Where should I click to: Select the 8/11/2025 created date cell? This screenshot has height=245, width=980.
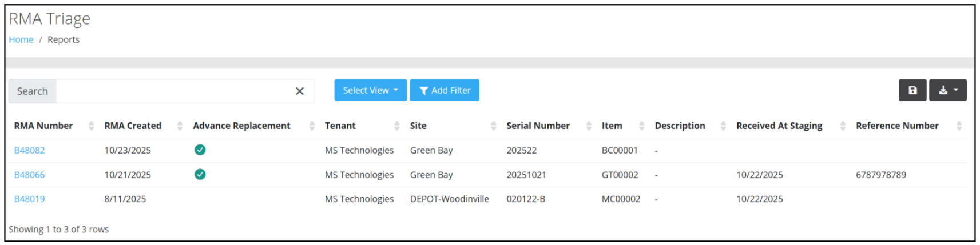(x=125, y=199)
